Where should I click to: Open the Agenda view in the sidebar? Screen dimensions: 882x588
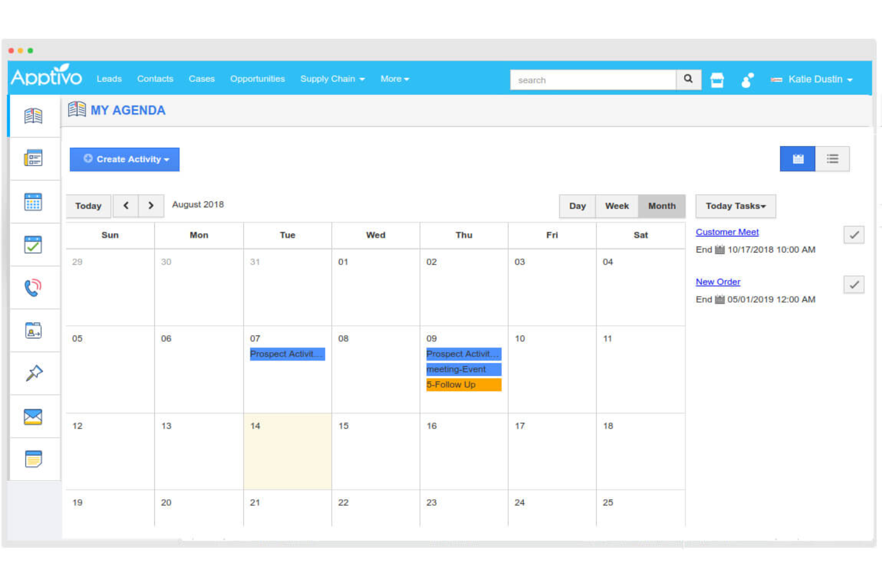33,116
